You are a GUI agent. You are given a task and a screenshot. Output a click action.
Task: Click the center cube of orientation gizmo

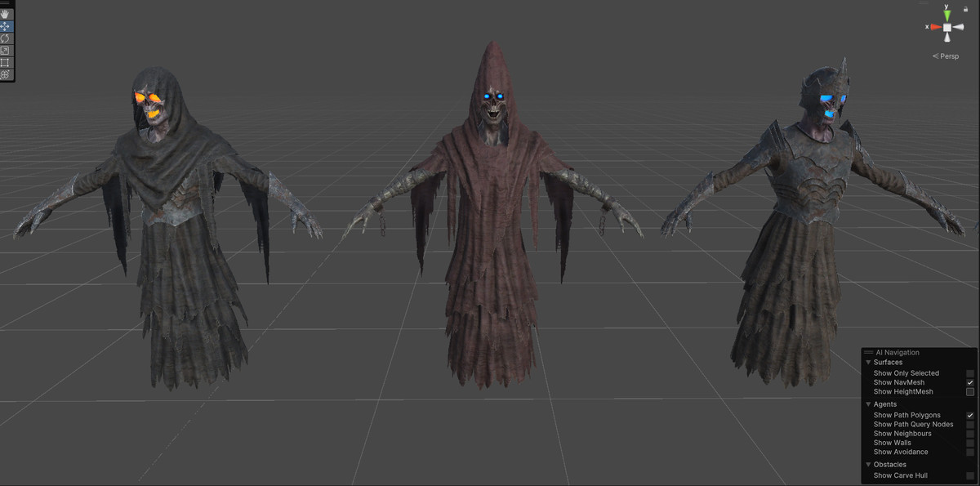(947, 27)
